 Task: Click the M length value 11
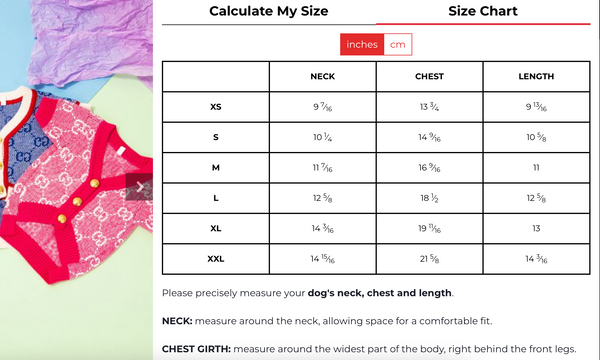536,168
